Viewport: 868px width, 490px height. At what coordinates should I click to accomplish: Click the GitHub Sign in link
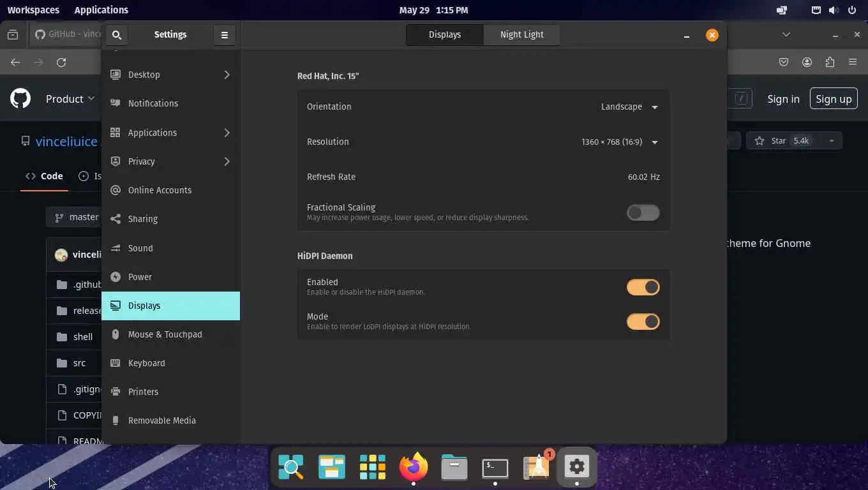pyautogui.click(x=783, y=99)
